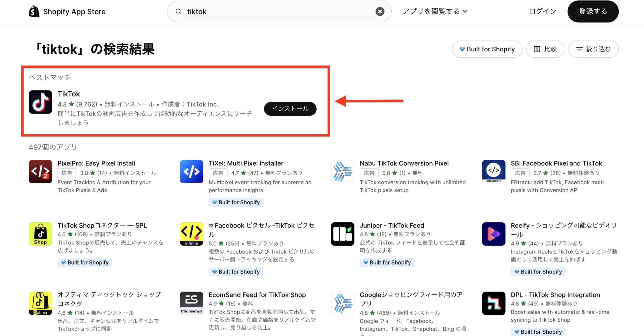This screenshot has width=644, height=336.
Task: Open ∞ Facebook ピクセル -TikTok ピクセル listing
Action: click(x=262, y=230)
